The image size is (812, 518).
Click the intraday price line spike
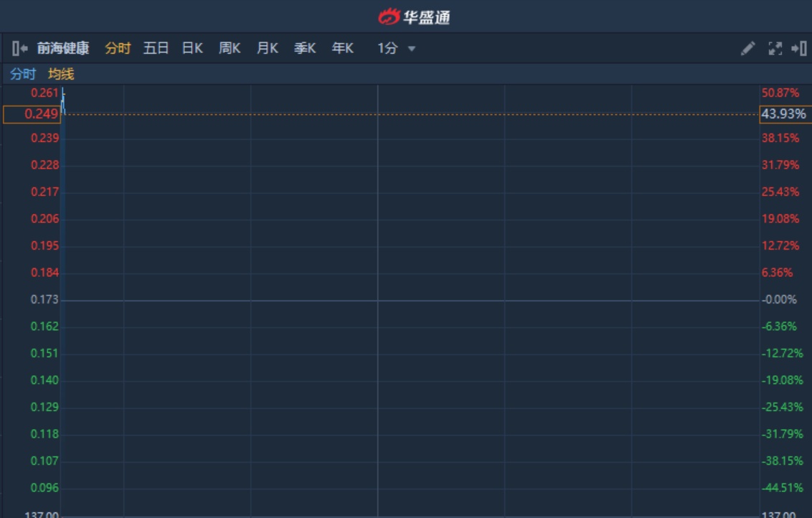(x=63, y=101)
